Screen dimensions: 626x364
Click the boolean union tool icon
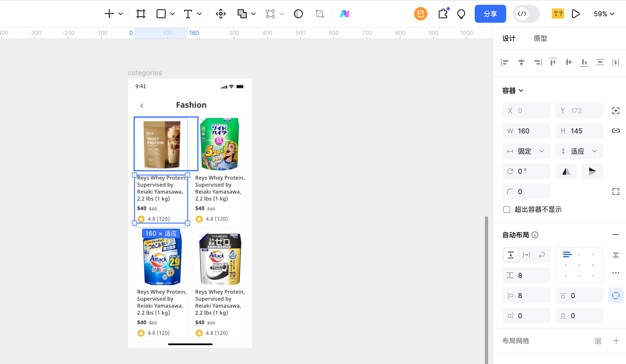click(x=242, y=14)
